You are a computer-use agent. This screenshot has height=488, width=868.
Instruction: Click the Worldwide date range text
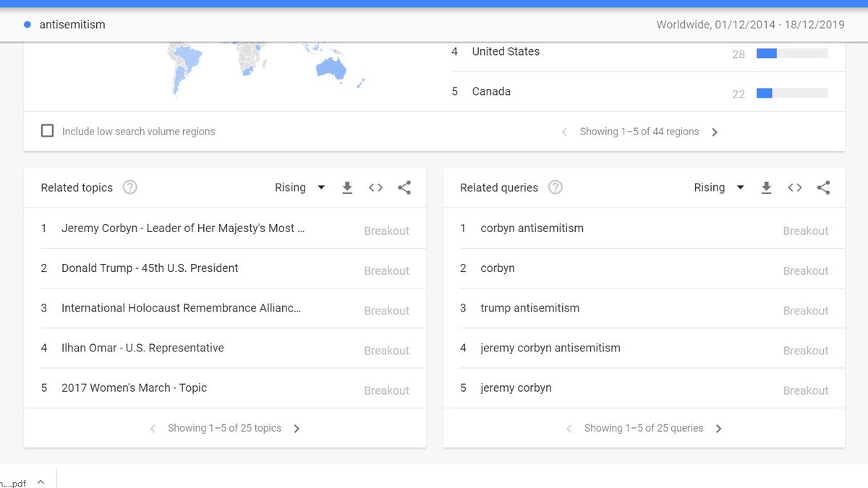point(750,25)
